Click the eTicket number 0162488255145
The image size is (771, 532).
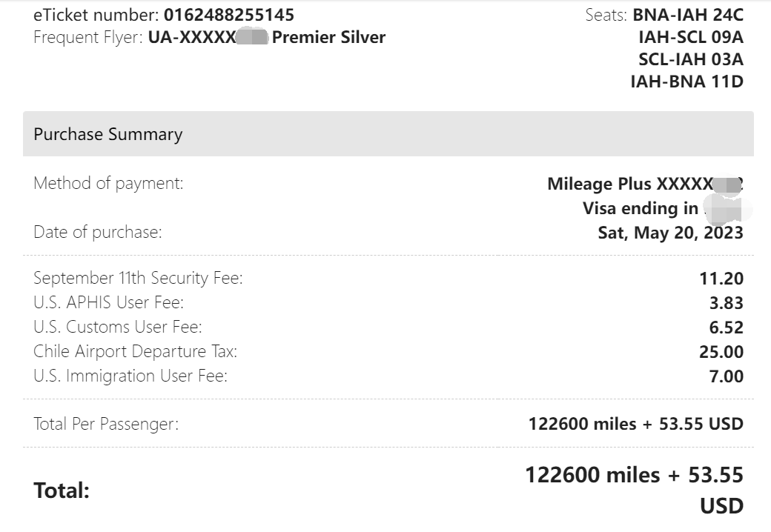(x=228, y=14)
